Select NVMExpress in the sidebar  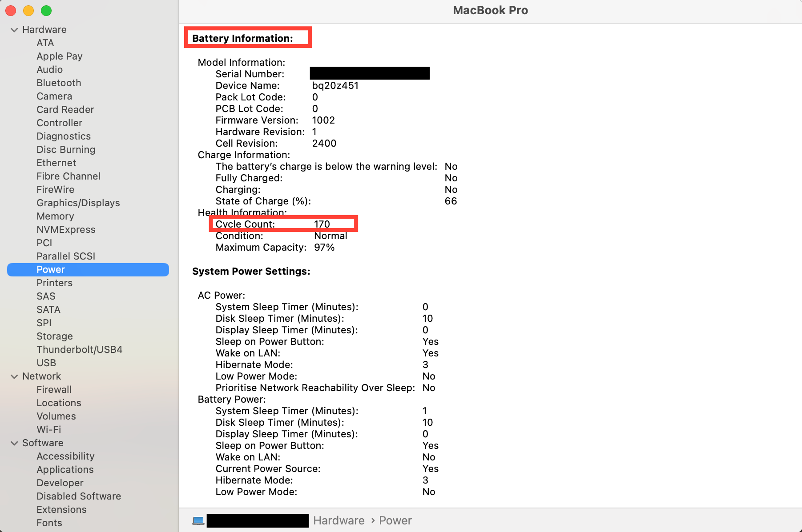coord(66,230)
